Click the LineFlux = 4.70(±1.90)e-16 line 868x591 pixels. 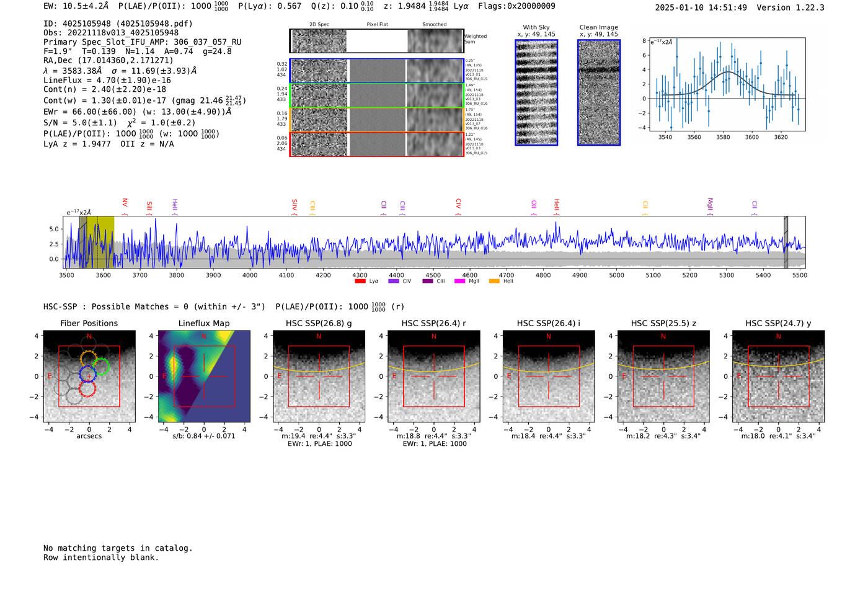pos(107,80)
